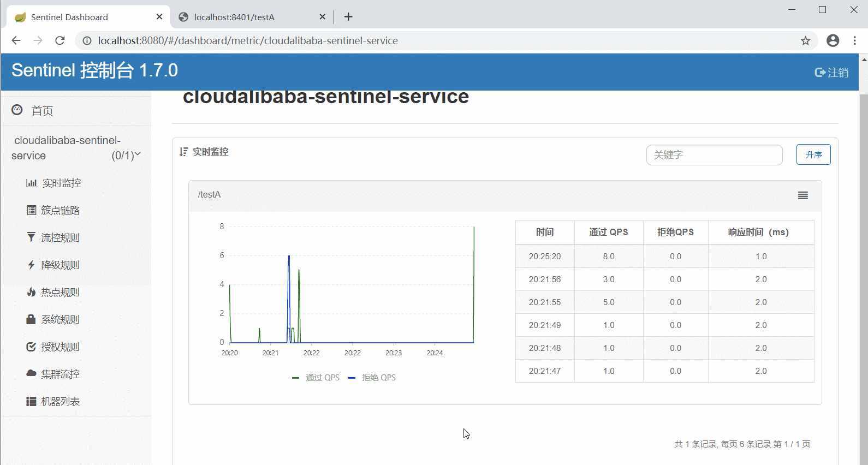Click the 机器列表 grid list icon
Screen dimensions: 868x465
pyautogui.click(x=31, y=401)
